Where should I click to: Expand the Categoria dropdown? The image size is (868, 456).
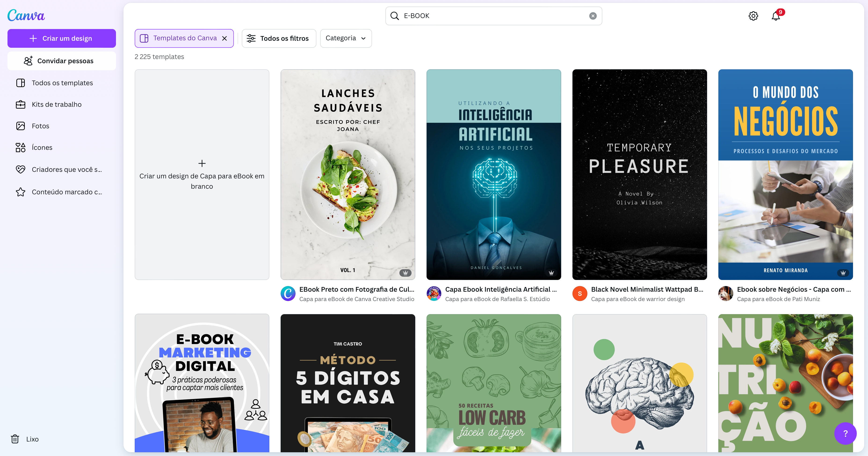coord(346,38)
